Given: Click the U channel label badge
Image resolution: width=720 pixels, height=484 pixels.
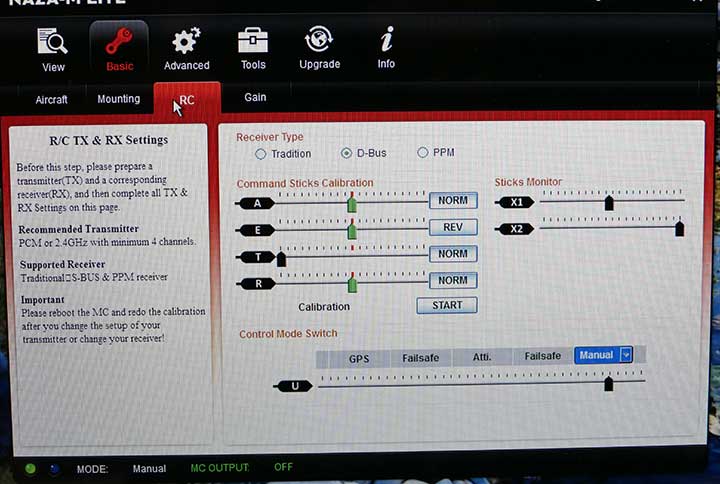Looking at the screenshot, I should pos(294,386).
